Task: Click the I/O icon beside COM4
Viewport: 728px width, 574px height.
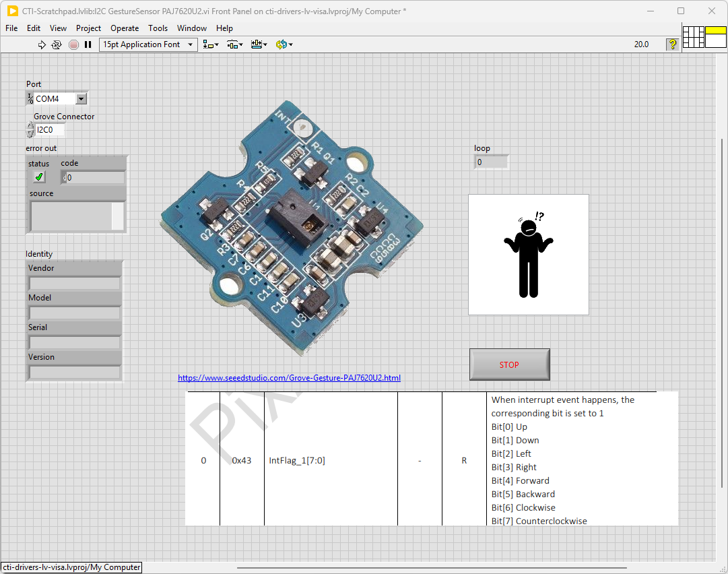Action: (x=30, y=99)
